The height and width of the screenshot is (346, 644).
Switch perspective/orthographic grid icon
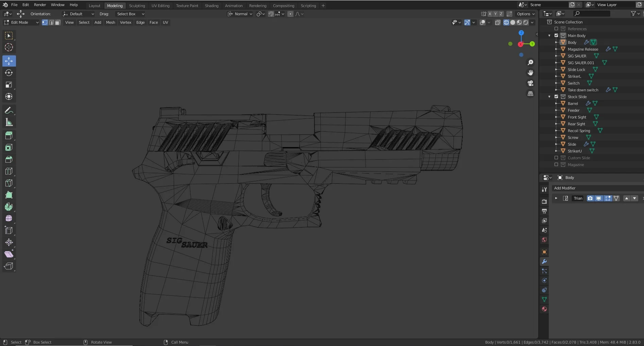point(530,94)
